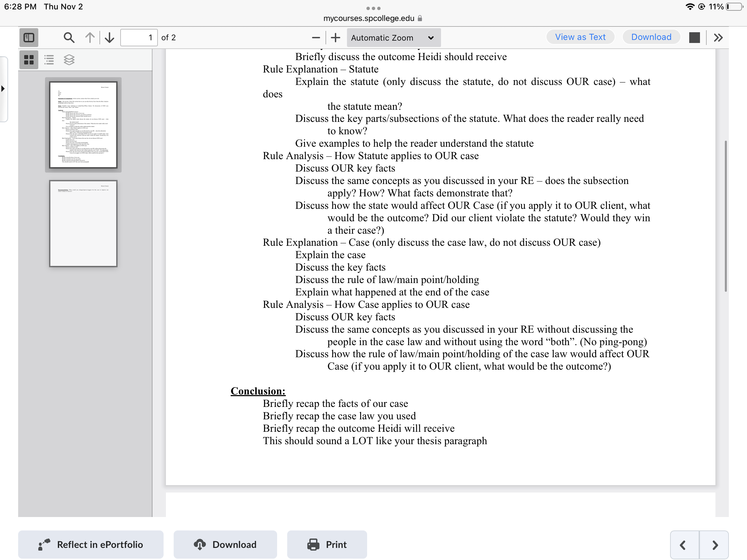The image size is (747, 560).
Task: Go to previous page arrow
Action: (x=90, y=38)
